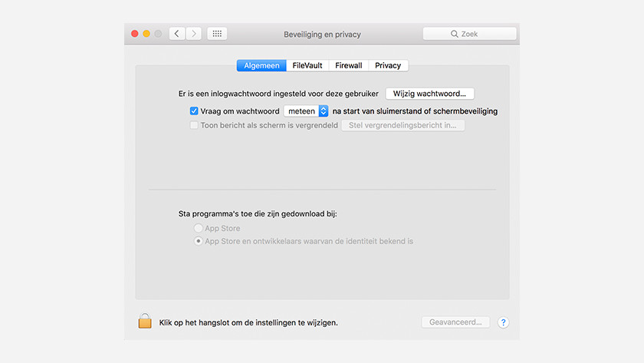The image size is (644, 363).
Task: Switch to the Algemeen tab
Action: (x=261, y=65)
